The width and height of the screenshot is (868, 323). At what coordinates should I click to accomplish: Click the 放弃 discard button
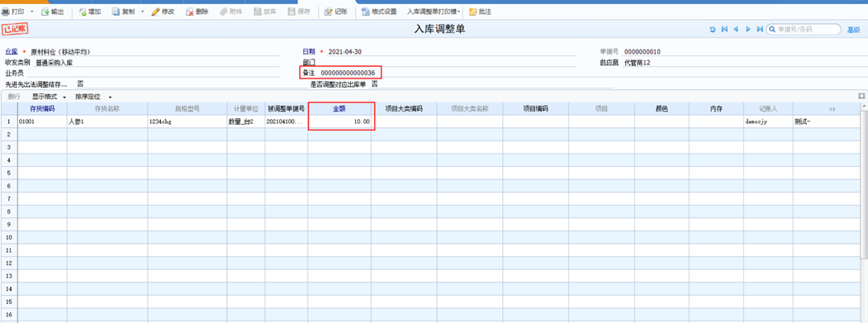pyautogui.click(x=265, y=12)
